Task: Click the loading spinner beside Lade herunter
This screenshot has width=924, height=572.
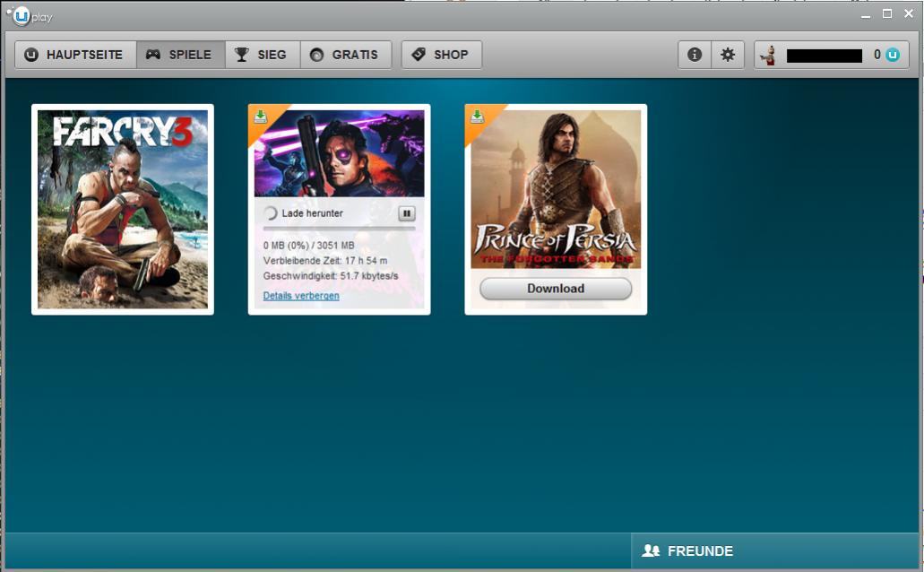Action: (270, 213)
